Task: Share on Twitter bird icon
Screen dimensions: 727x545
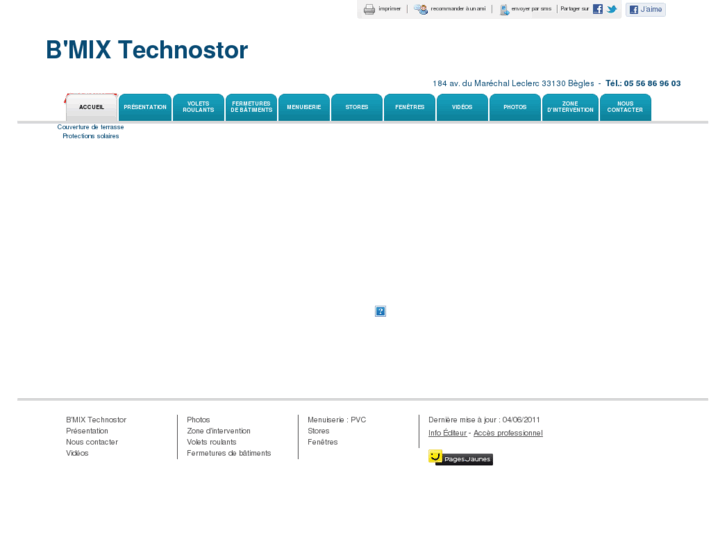Action: (x=612, y=9)
